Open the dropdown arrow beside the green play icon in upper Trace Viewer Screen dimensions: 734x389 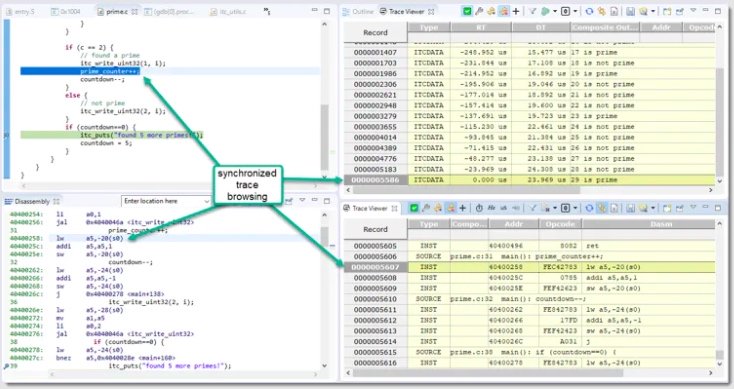[x=554, y=11]
